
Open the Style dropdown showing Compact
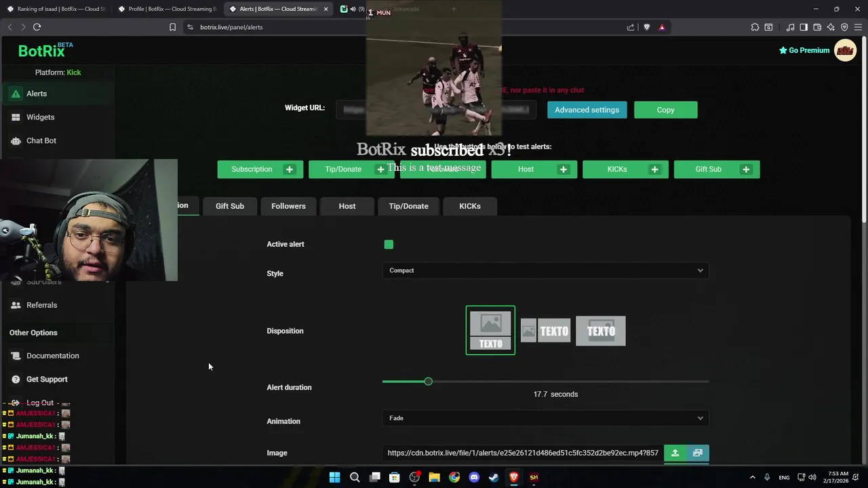click(x=546, y=270)
